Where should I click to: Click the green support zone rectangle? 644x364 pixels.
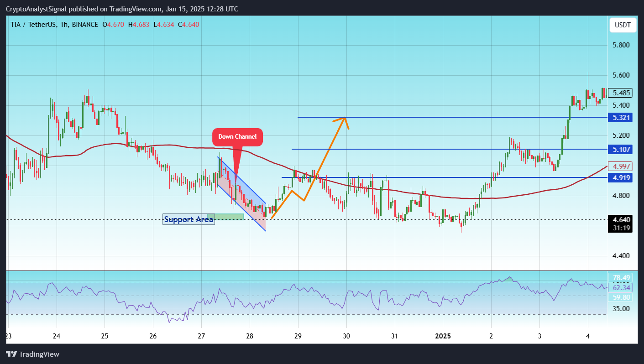pos(225,217)
